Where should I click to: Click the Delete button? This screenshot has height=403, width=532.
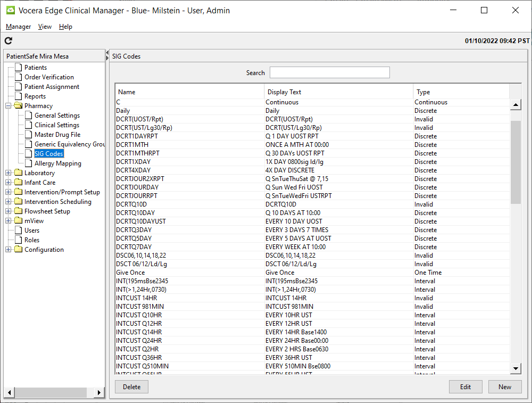click(131, 387)
